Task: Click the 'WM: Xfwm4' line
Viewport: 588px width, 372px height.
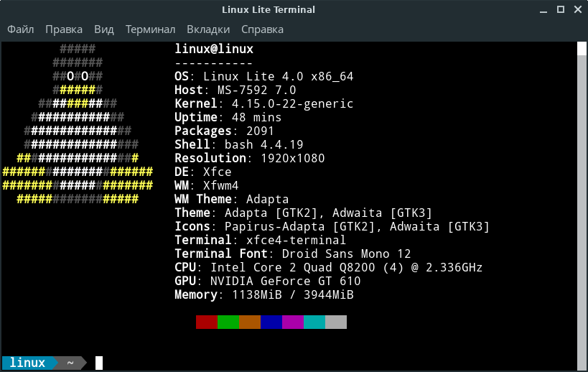Action: click(207, 185)
